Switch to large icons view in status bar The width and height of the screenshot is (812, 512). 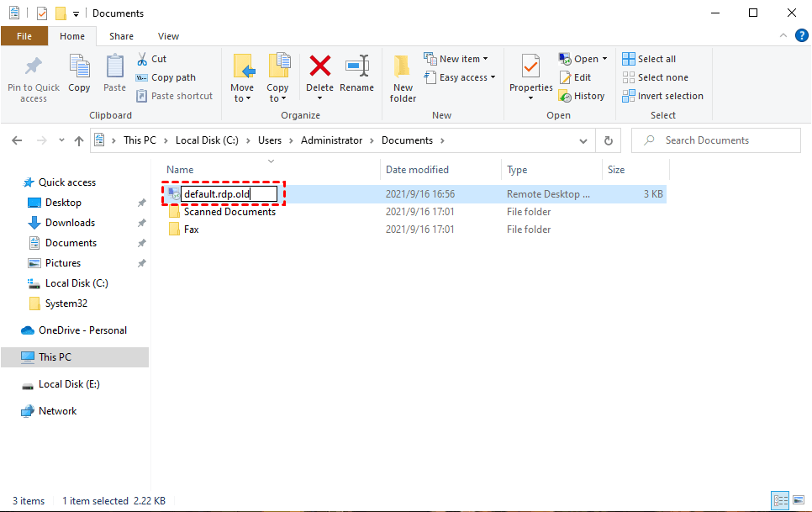click(799, 500)
